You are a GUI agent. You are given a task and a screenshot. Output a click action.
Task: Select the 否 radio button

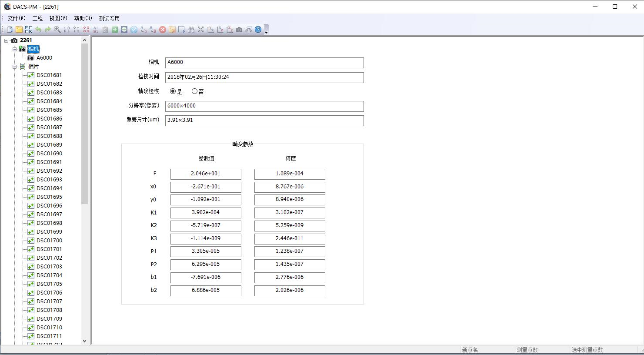(194, 91)
